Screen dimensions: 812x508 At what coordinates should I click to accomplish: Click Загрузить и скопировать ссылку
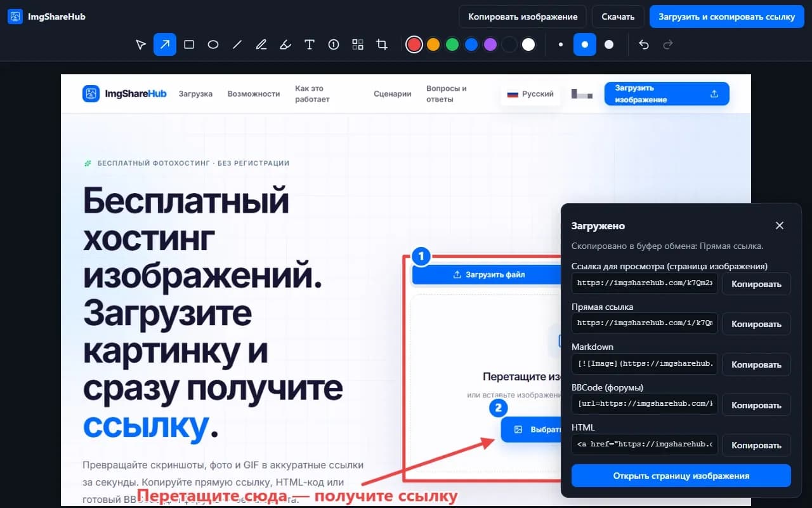[x=727, y=17]
